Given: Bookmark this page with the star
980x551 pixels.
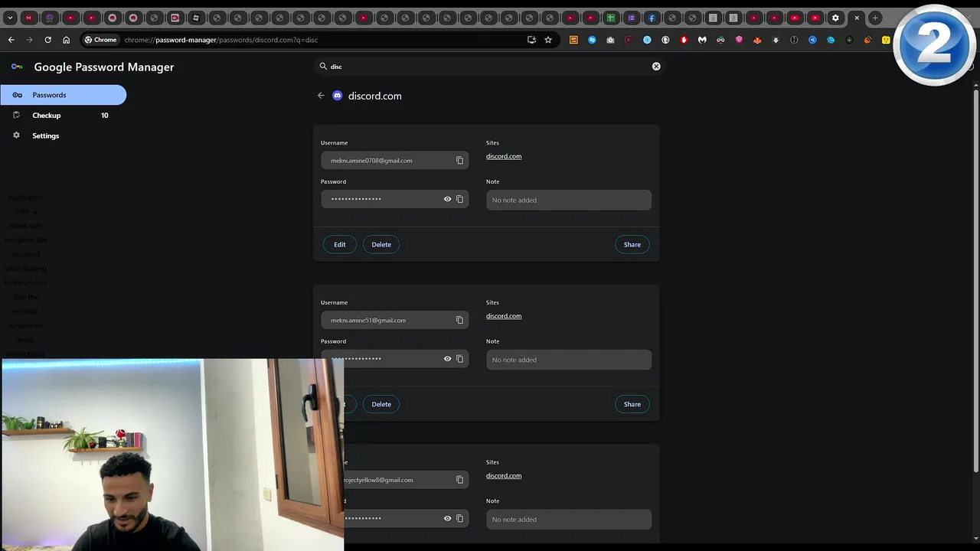Looking at the screenshot, I should 548,40.
